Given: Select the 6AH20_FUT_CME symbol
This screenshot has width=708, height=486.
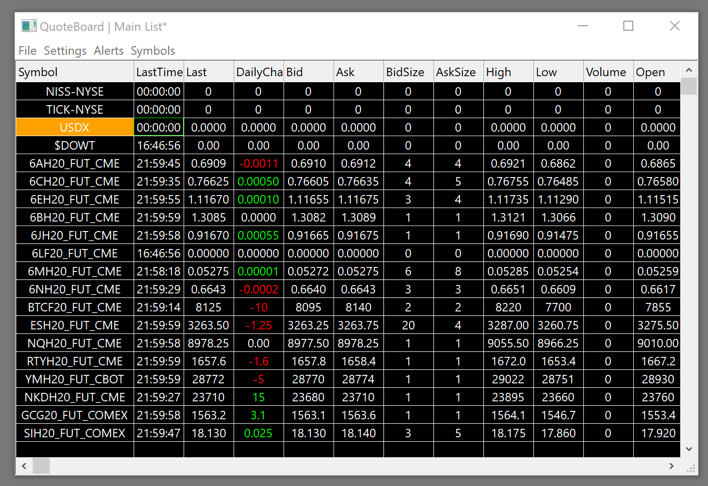Looking at the screenshot, I should [x=75, y=164].
